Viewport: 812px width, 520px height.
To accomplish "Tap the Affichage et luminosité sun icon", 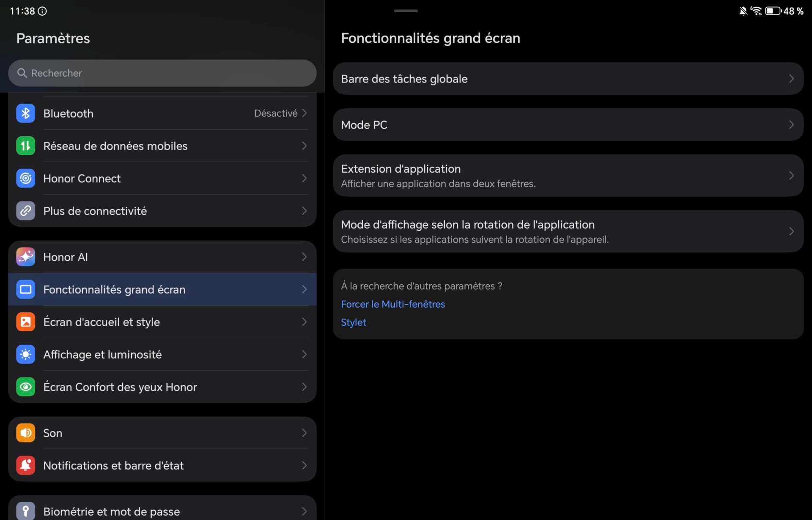I will click(25, 355).
